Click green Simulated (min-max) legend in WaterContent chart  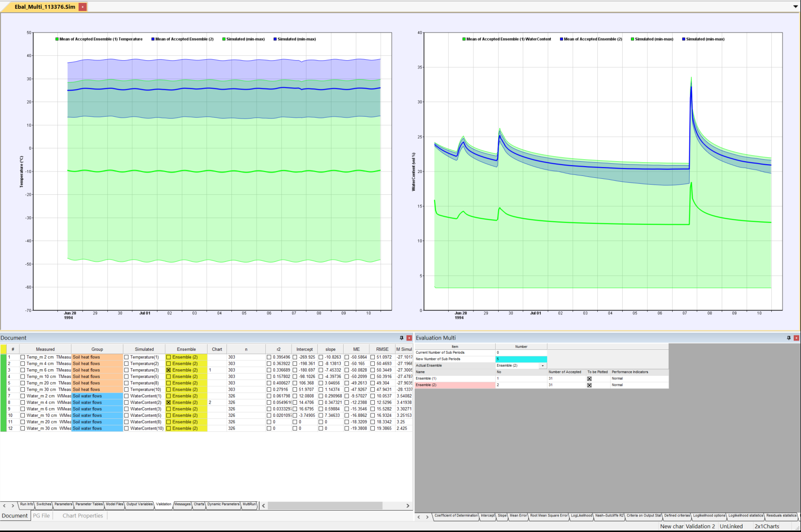coord(652,39)
